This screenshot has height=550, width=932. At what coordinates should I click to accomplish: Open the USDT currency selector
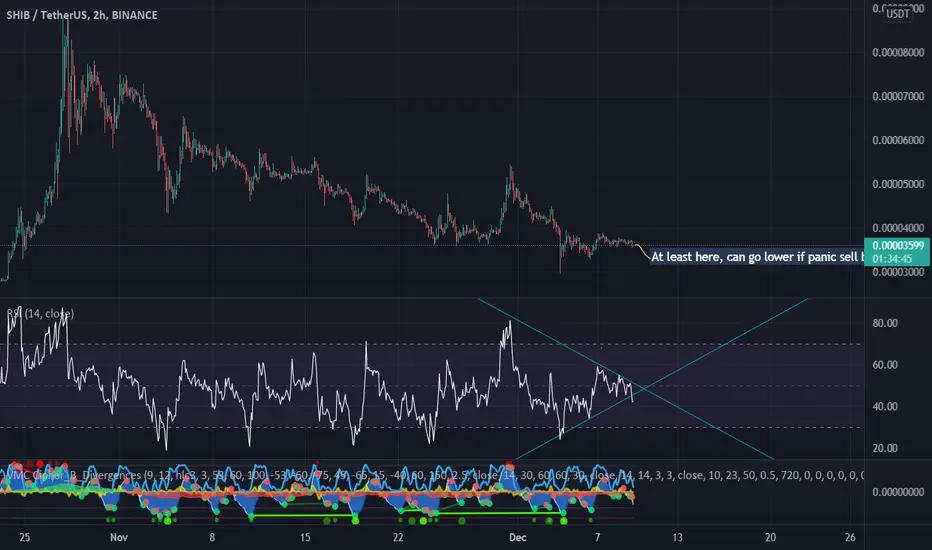click(x=898, y=14)
